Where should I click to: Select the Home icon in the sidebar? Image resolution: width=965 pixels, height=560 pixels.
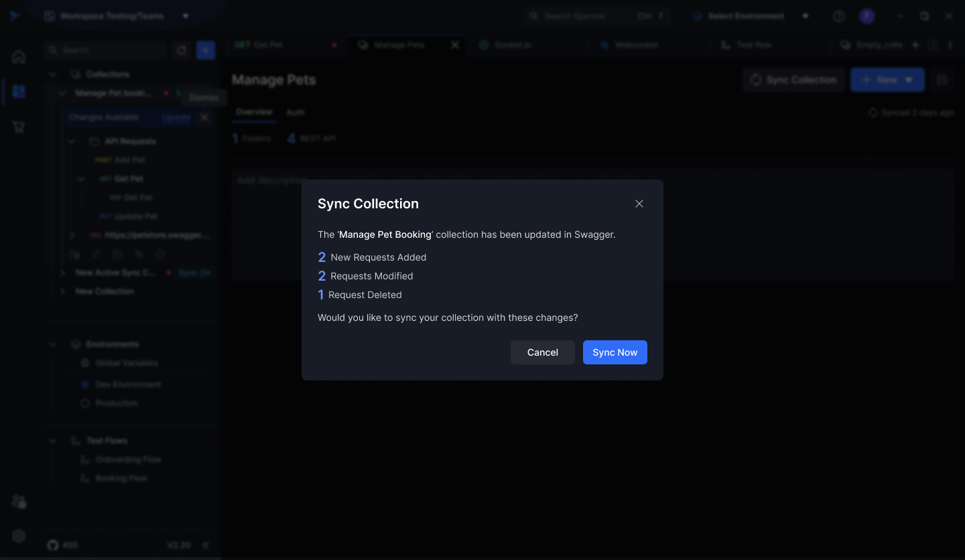click(18, 56)
